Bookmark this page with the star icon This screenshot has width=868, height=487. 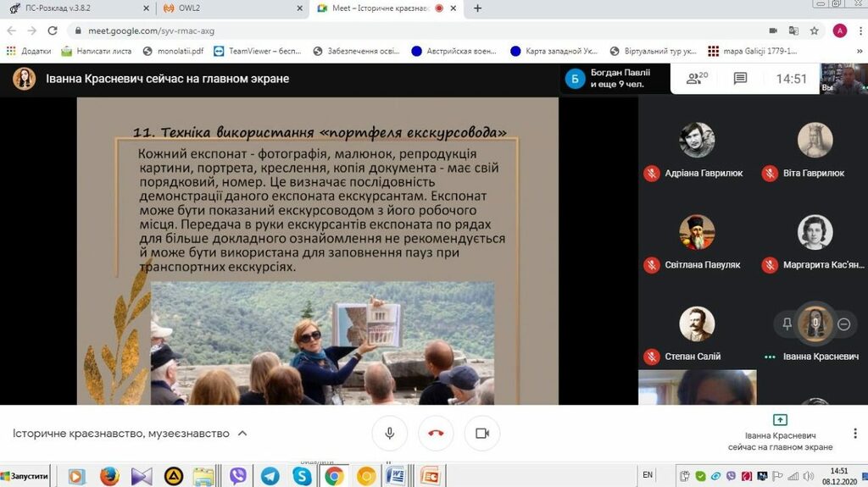click(x=814, y=30)
